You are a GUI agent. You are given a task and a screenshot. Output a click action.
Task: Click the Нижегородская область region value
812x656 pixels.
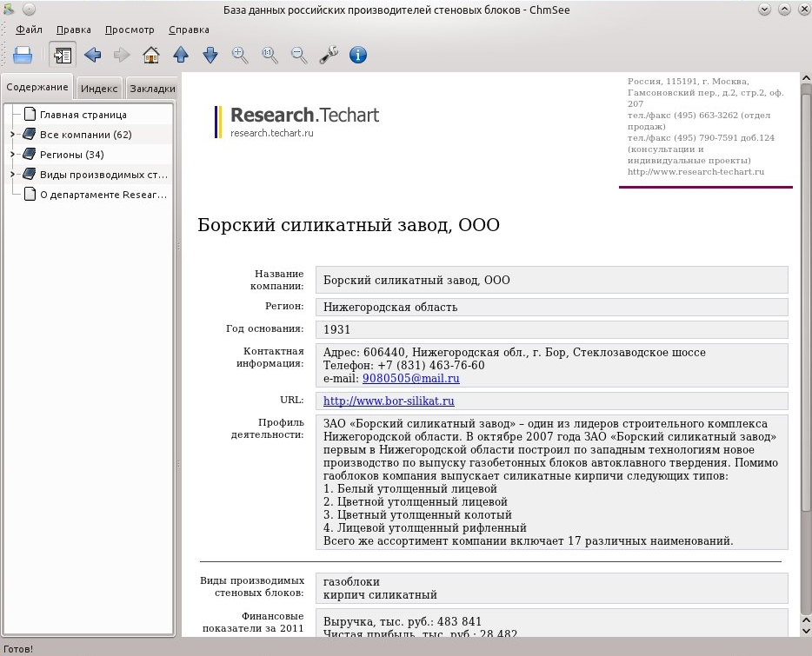click(x=390, y=307)
